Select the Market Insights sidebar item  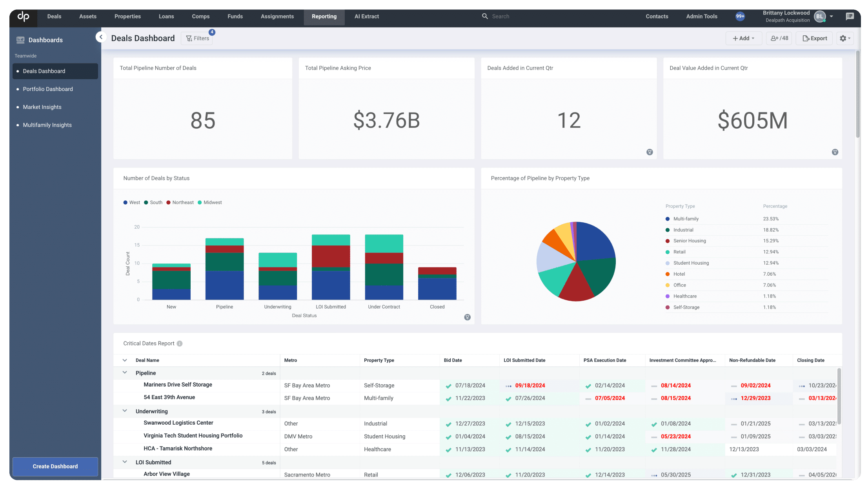[42, 107]
